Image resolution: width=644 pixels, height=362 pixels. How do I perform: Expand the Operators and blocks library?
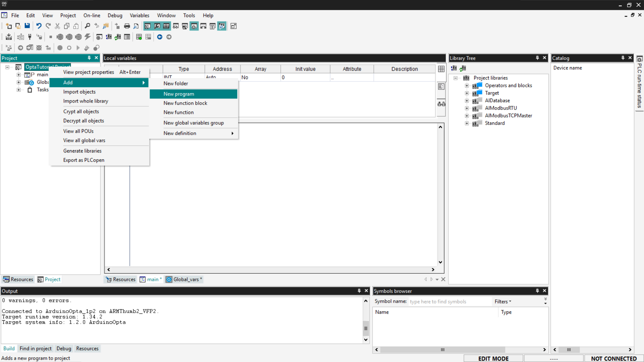click(x=467, y=85)
